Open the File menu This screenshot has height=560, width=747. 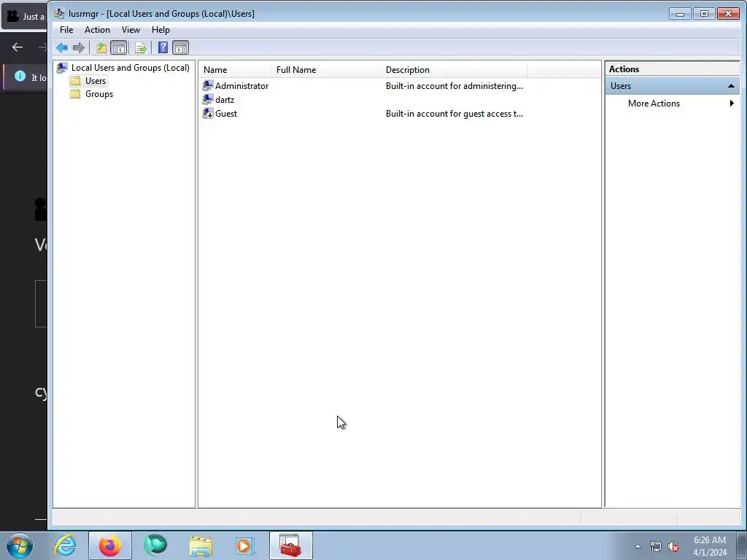(x=66, y=29)
